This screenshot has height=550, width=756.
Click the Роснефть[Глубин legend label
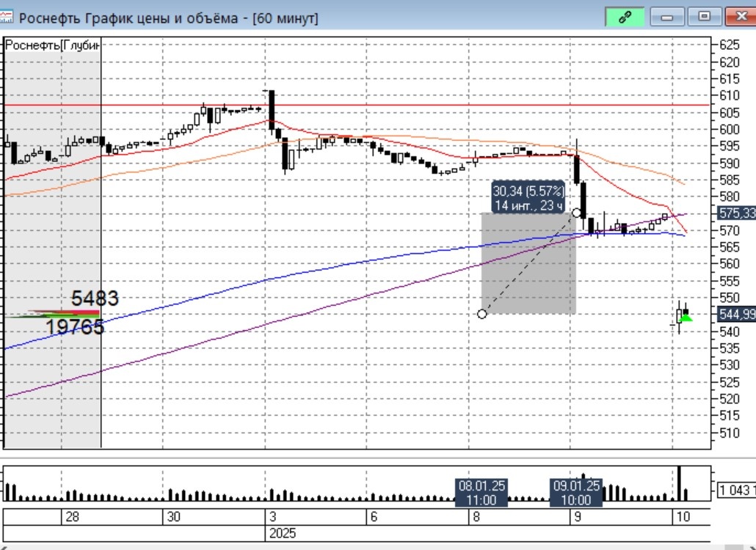[x=53, y=45]
